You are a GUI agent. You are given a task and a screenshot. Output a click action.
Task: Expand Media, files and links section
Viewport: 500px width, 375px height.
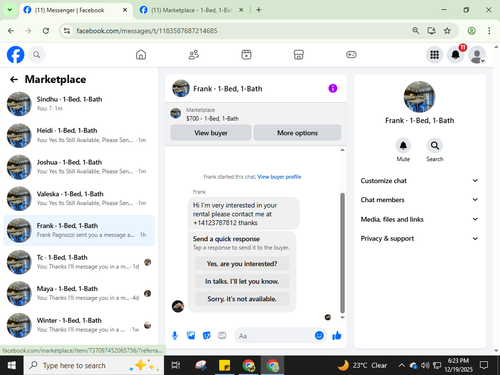pyautogui.click(x=419, y=219)
